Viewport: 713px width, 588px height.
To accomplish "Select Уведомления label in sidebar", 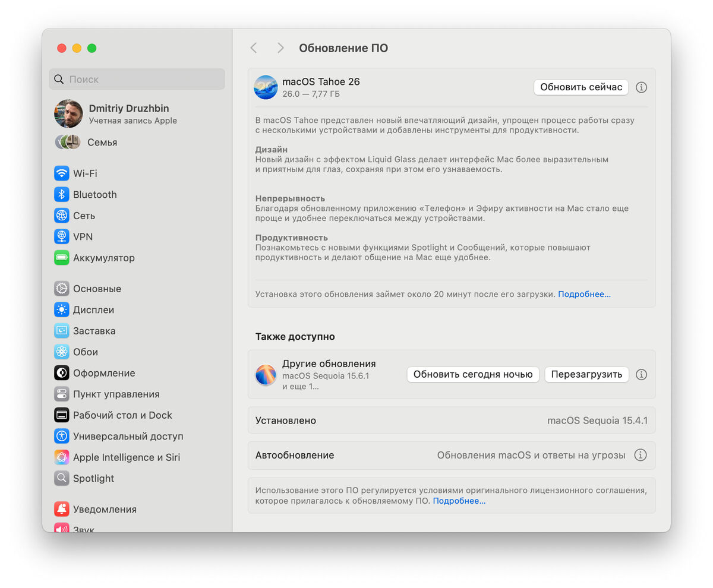I will click(x=105, y=510).
